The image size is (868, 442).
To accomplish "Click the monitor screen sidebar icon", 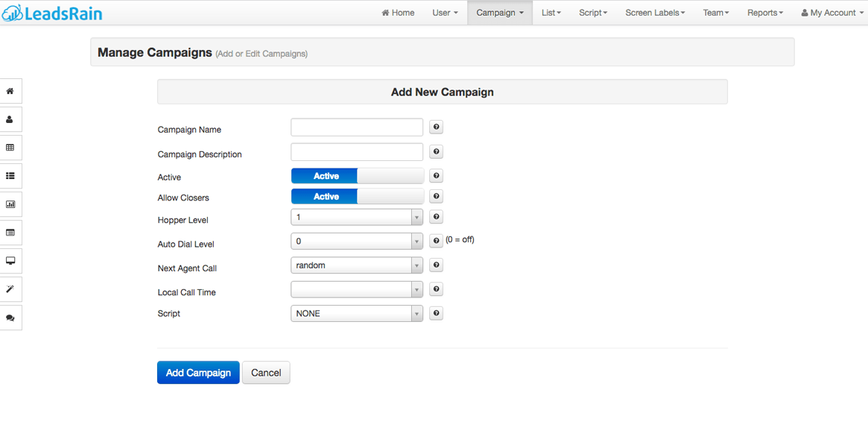I will (10, 261).
